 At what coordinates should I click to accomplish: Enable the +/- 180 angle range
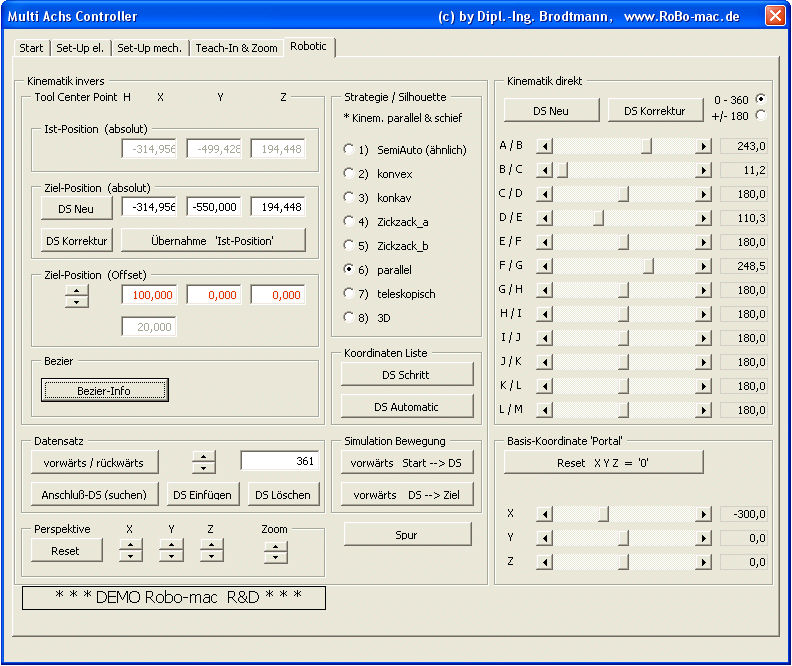pos(761,115)
